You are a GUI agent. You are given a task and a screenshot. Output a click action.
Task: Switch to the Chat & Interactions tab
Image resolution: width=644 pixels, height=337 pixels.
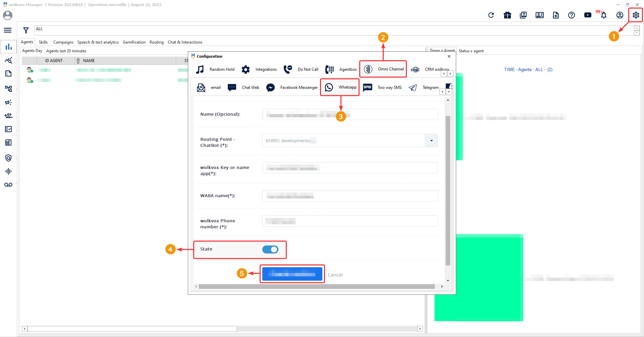click(x=185, y=42)
